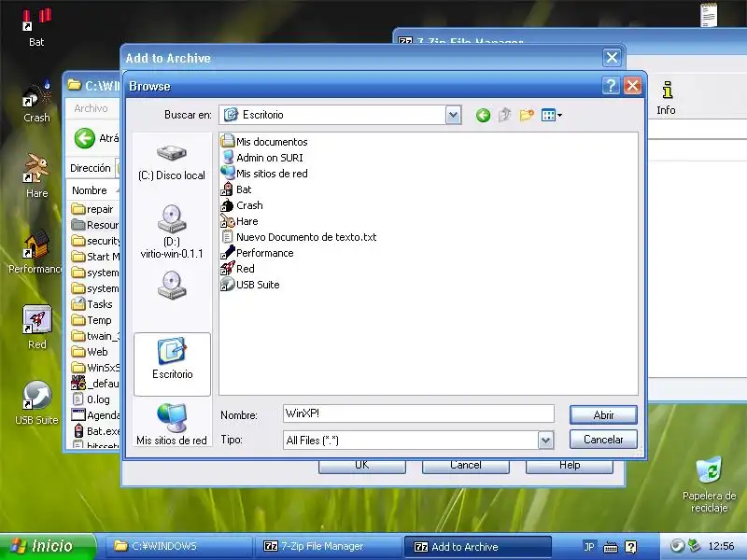Open Papelera de reciclaje on the desktop
Screen dimensions: 747x560
point(709,484)
